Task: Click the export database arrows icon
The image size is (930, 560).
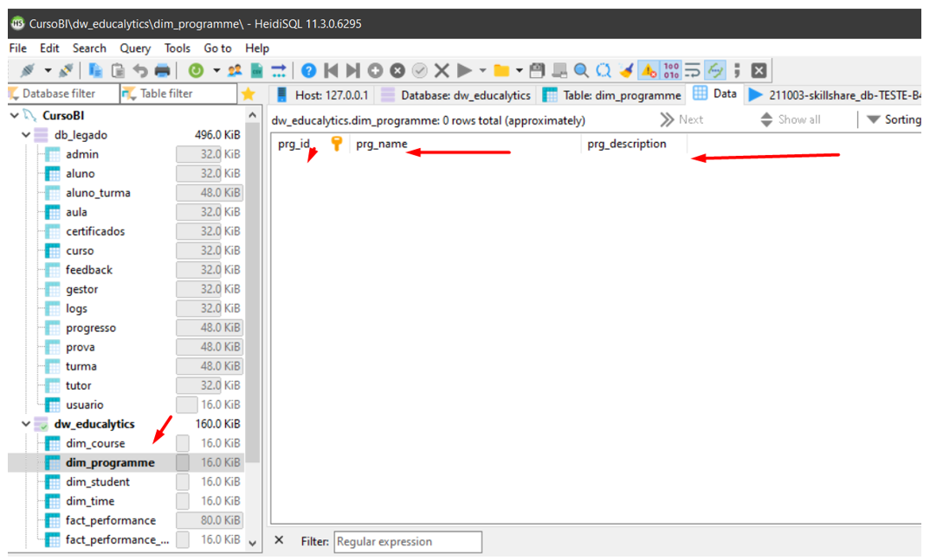Action: tap(278, 70)
